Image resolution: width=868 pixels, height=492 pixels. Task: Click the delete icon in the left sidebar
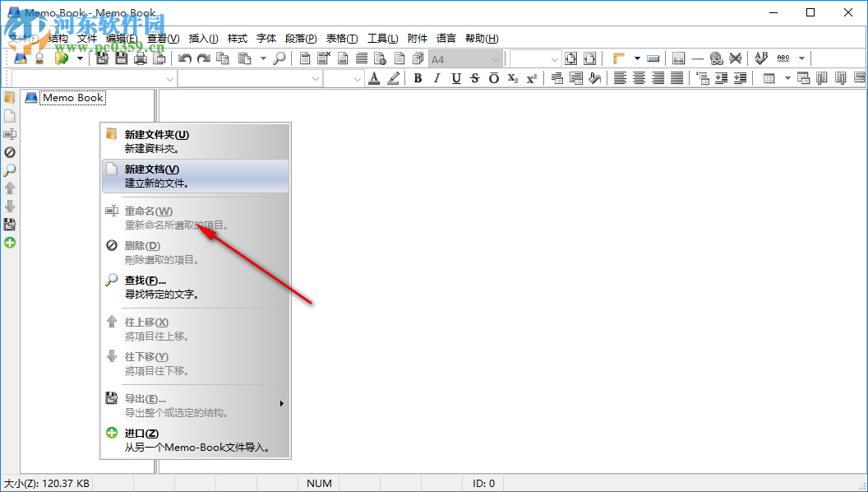pos(9,152)
